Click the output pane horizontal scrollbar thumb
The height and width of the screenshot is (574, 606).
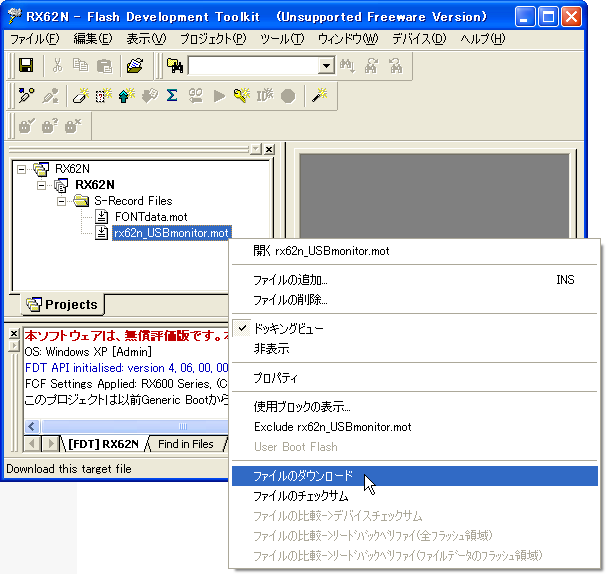[x=135, y=426]
